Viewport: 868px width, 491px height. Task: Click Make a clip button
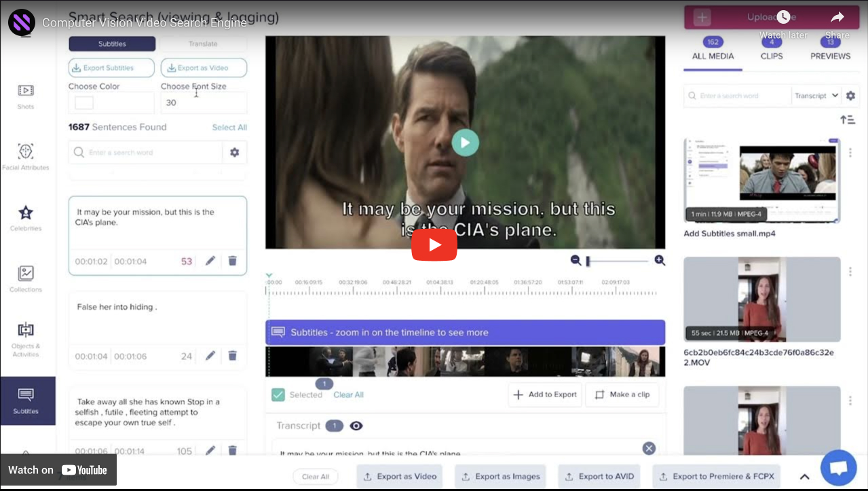coord(622,395)
